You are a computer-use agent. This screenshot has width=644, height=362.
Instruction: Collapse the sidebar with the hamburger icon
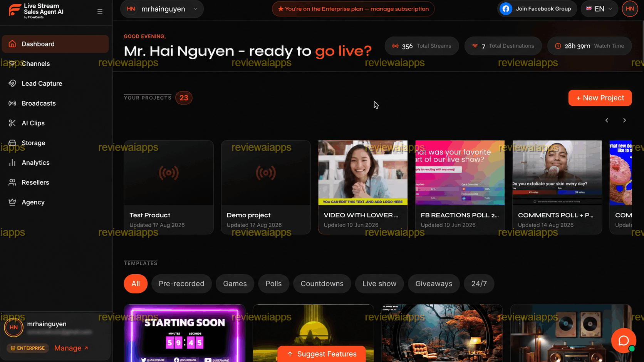click(100, 12)
